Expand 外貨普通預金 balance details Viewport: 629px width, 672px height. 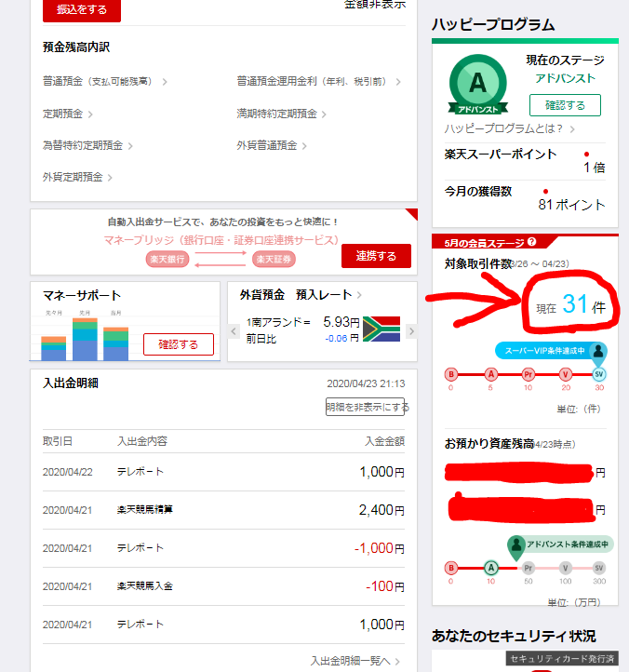(x=272, y=146)
